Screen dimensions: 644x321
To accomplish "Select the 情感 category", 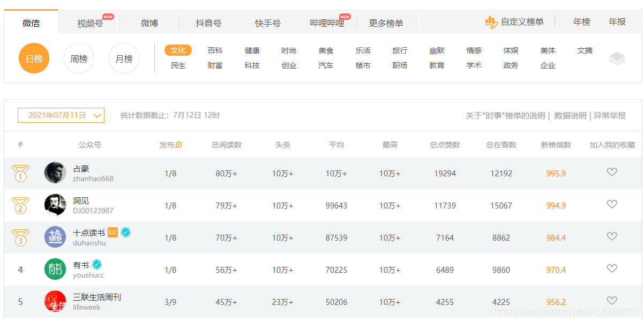I will 474,50.
